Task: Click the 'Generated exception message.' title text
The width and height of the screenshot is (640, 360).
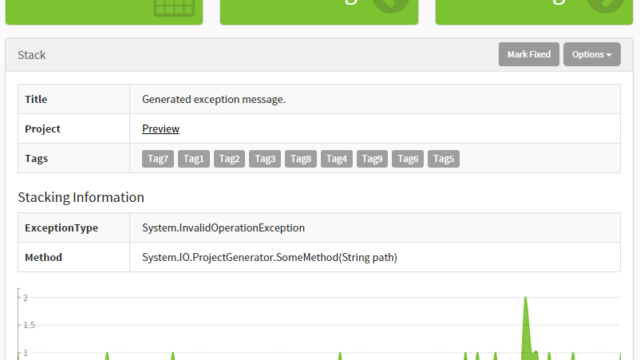Action: (213, 99)
